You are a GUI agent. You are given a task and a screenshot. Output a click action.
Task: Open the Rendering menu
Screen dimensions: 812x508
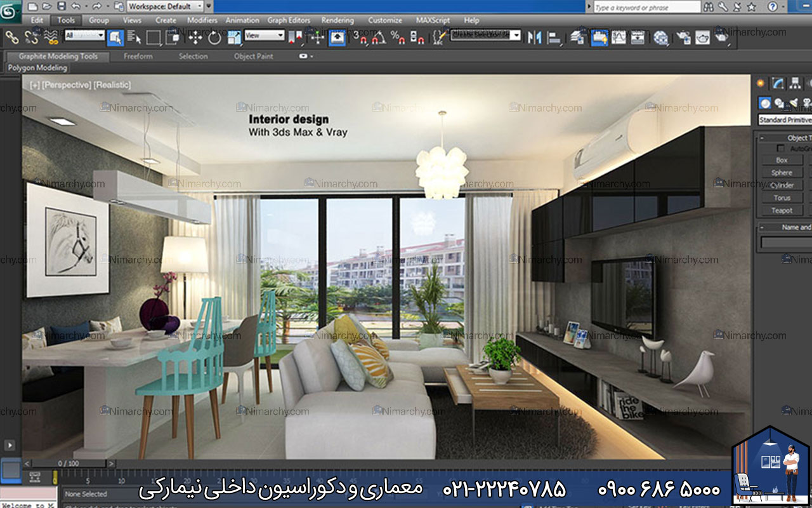(337, 20)
